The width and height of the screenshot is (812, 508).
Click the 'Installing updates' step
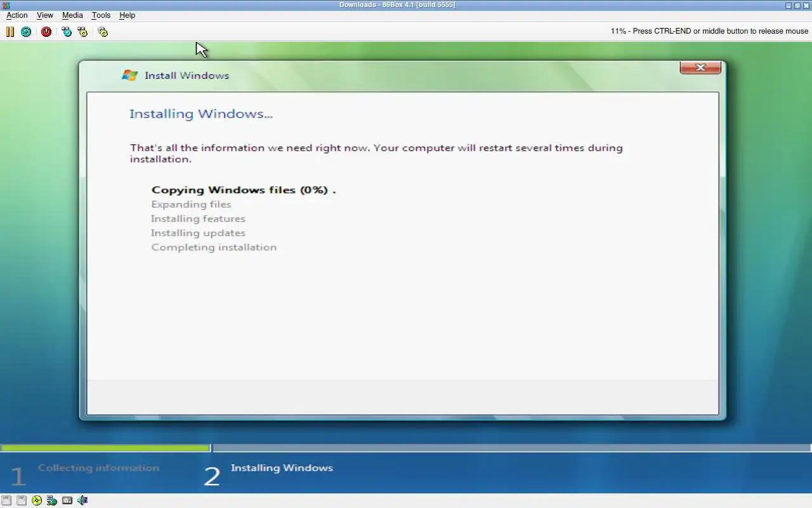point(198,233)
